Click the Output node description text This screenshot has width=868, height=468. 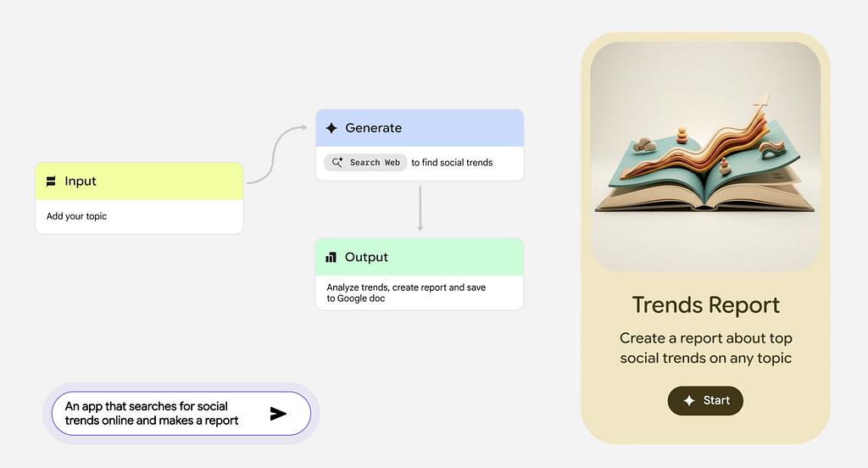[406, 292]
